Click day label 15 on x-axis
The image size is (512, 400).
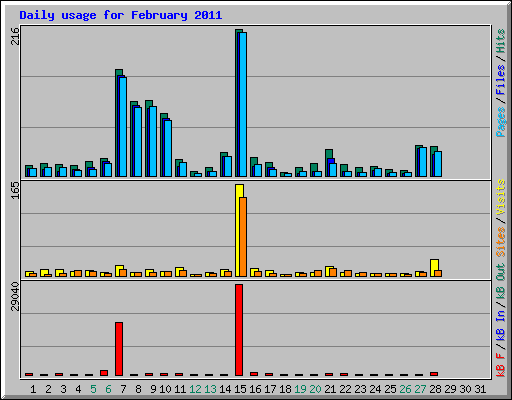[x=240, y=389]
